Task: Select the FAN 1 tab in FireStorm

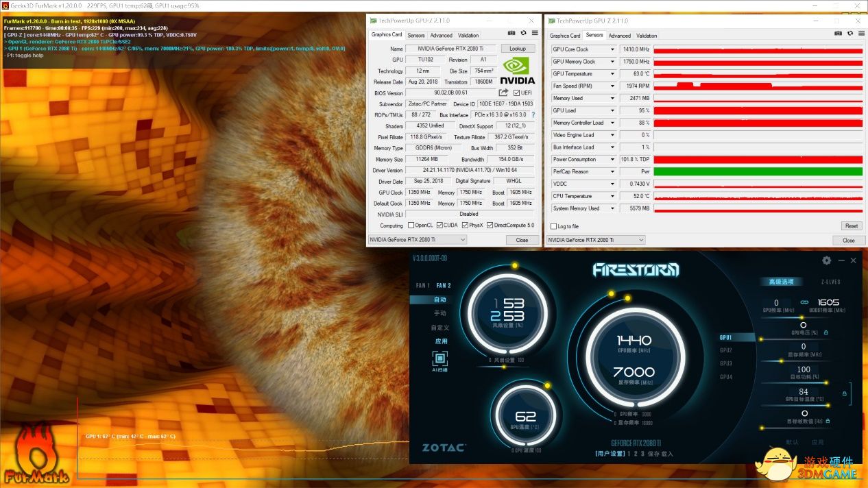Action: (423, 285)
